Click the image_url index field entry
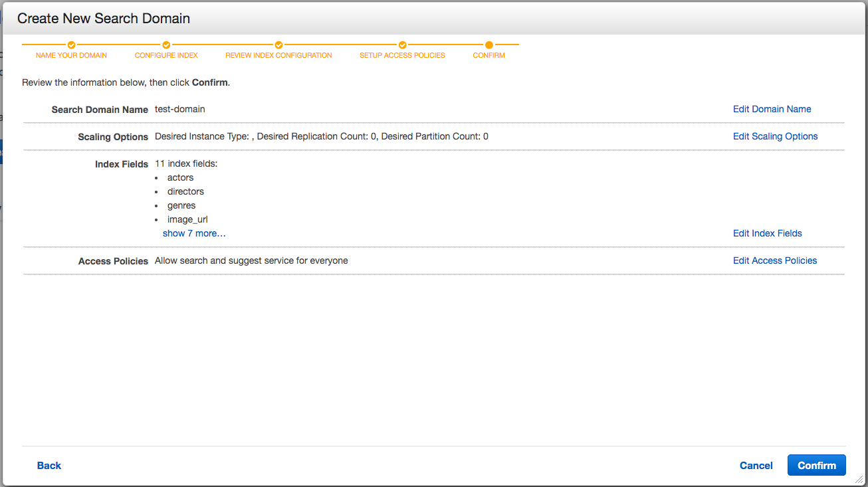Viewport: 868px width, 487px height. (187, 219)
